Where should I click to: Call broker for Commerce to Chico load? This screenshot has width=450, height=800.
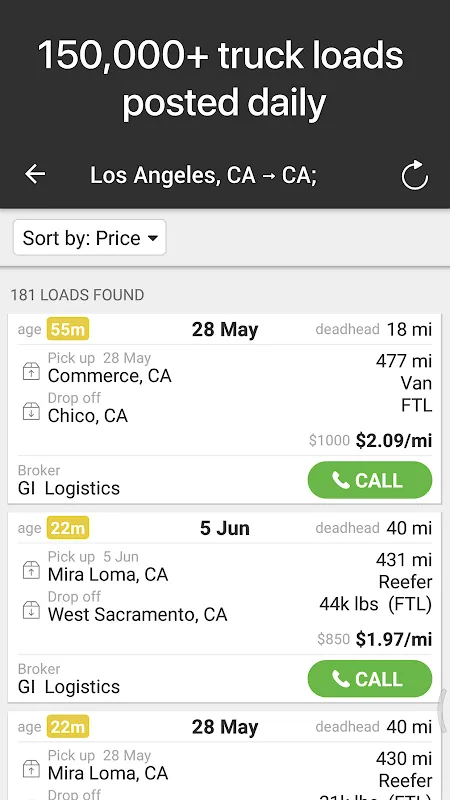pyautogui.click(x=370, y=480)
